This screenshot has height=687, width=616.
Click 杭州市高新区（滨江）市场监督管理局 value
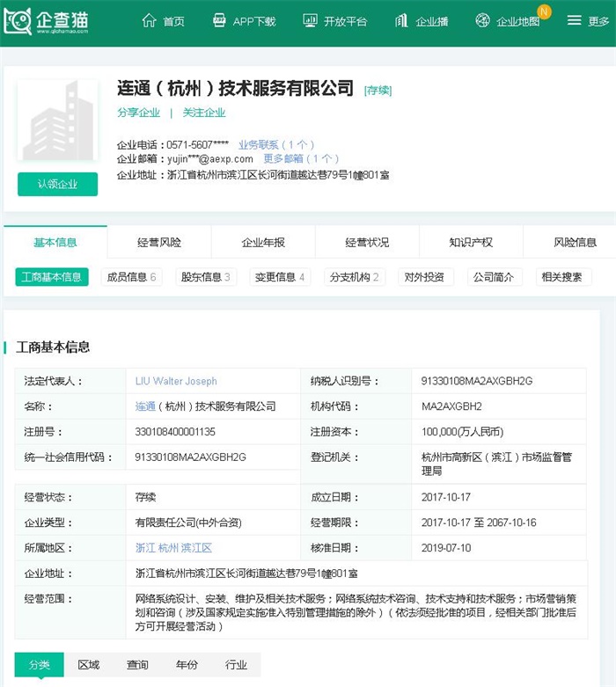click(496, 464)
